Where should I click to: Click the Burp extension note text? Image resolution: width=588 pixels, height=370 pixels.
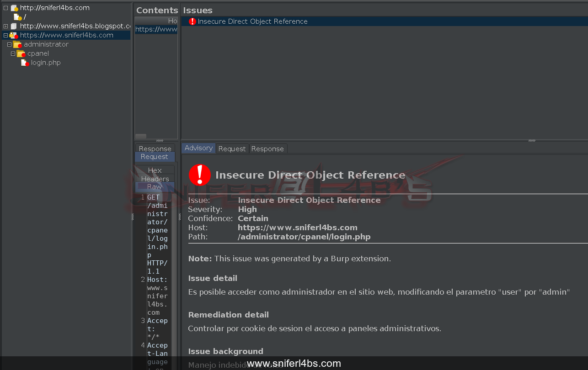[289, 259]
